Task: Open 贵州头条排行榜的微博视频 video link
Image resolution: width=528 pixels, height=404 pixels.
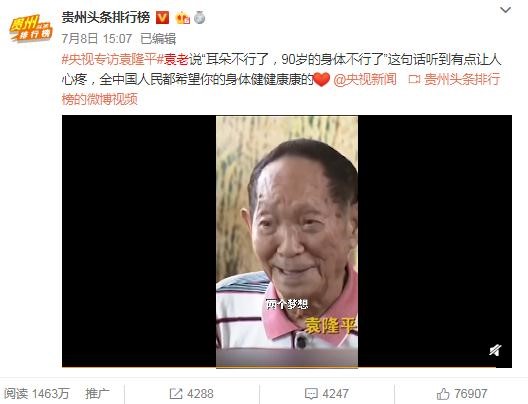Action: point(281,89)
